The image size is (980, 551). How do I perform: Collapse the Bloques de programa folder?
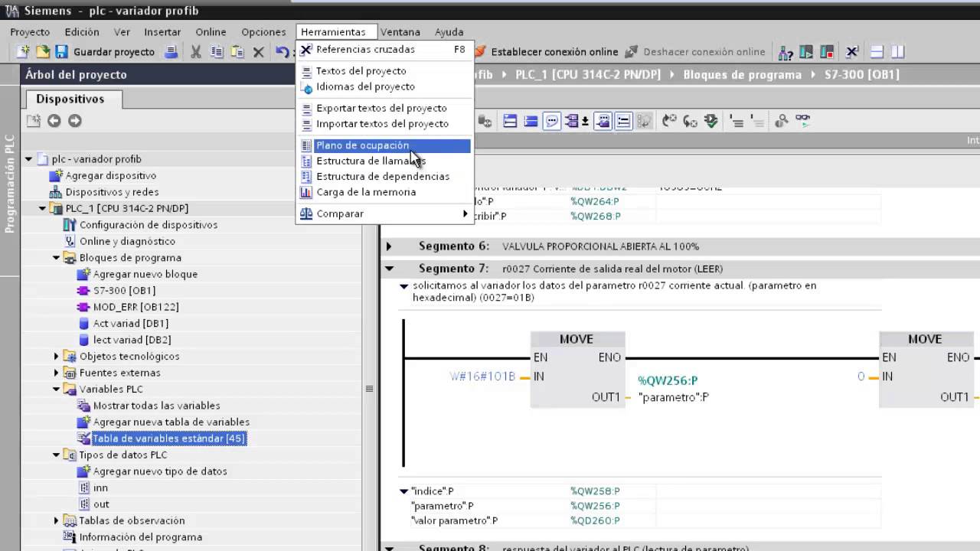click(x=56, y=258)
